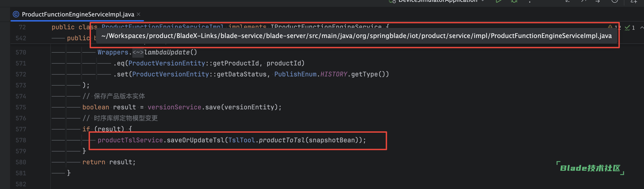
Task: Go to previous highlighted error via up chevron
Action: (642, 27)
